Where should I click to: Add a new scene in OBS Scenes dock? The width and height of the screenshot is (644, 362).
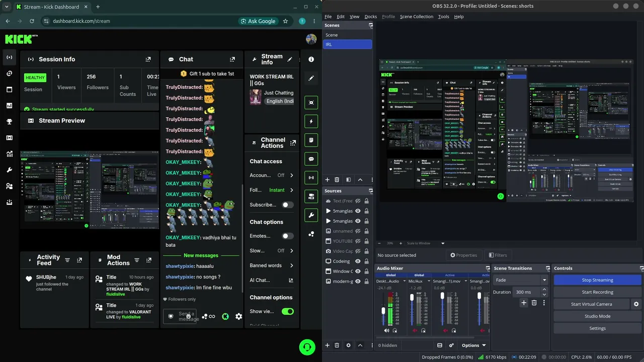click(x=328, y=179)
